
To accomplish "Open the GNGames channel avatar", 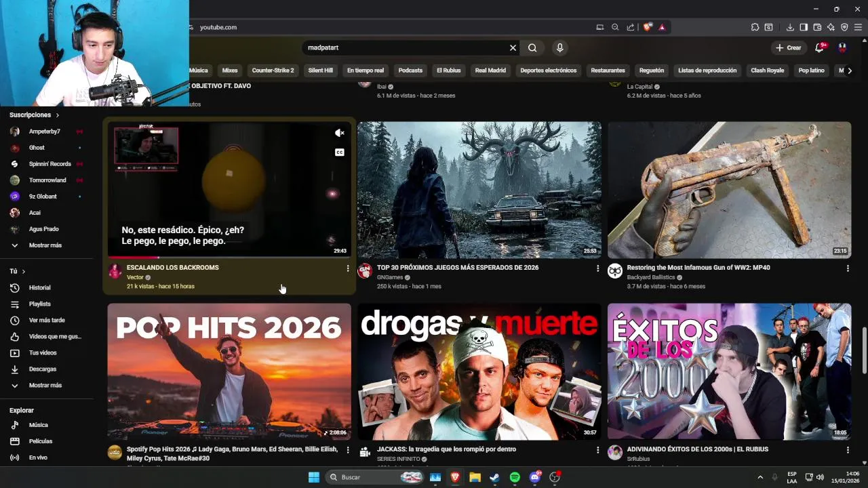I will click(x=365, y=271).
